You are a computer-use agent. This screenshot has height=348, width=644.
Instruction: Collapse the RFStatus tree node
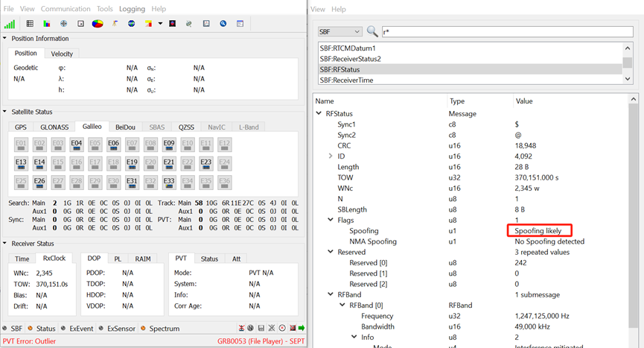(x=319, y=113)
